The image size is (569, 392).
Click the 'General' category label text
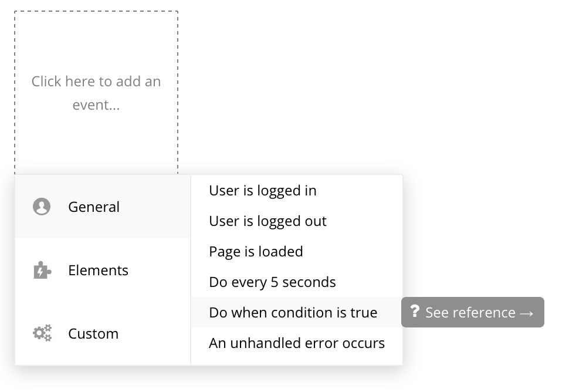(94, 207)
